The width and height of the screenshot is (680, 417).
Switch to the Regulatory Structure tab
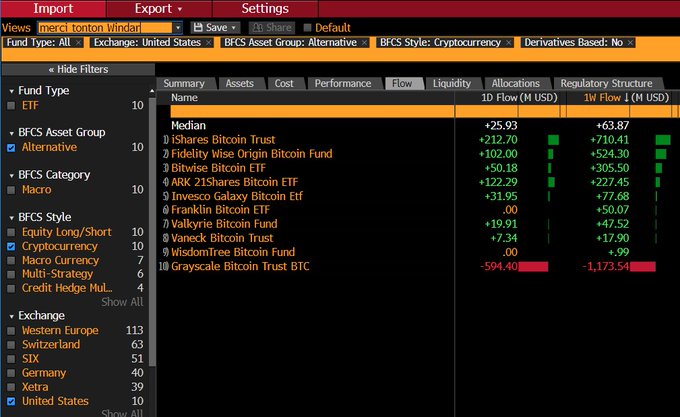(606, 83)
